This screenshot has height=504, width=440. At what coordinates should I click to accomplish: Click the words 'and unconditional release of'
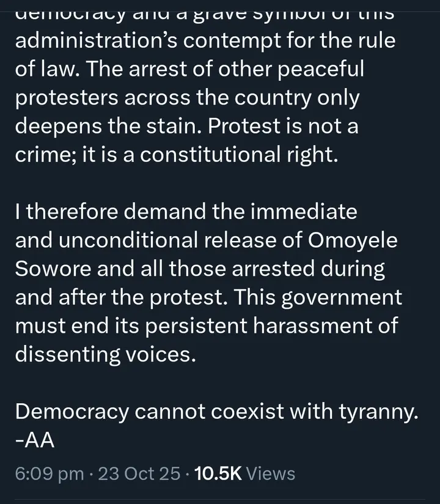tap(160, 240)
